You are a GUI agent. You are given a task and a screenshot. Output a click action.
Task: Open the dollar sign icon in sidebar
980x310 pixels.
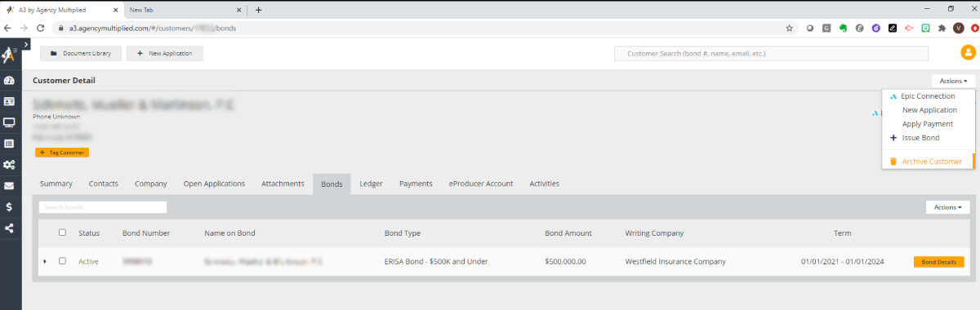point(9,206)
